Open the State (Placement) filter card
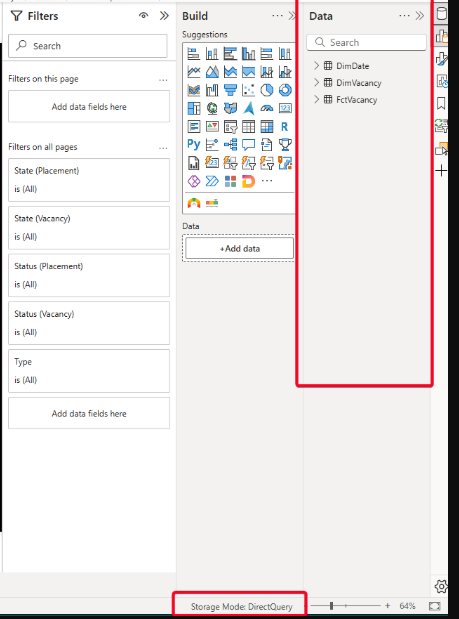459x619 pixels. (89, 180)
